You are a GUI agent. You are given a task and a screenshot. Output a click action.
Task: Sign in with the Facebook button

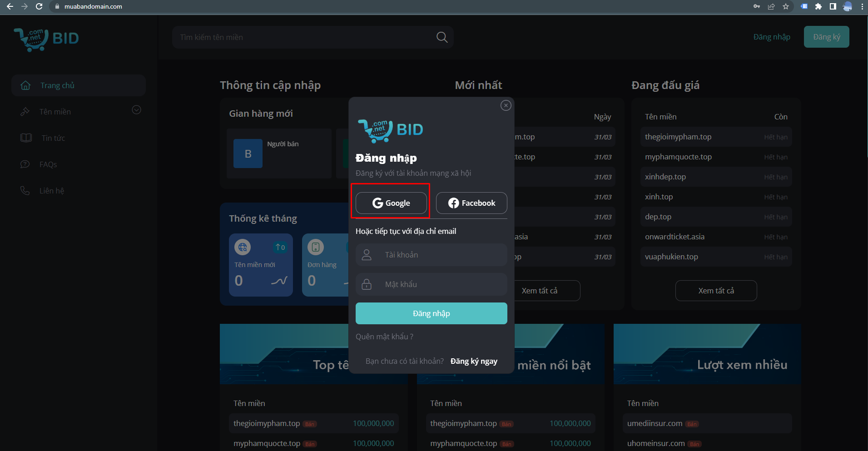point(471,203)
